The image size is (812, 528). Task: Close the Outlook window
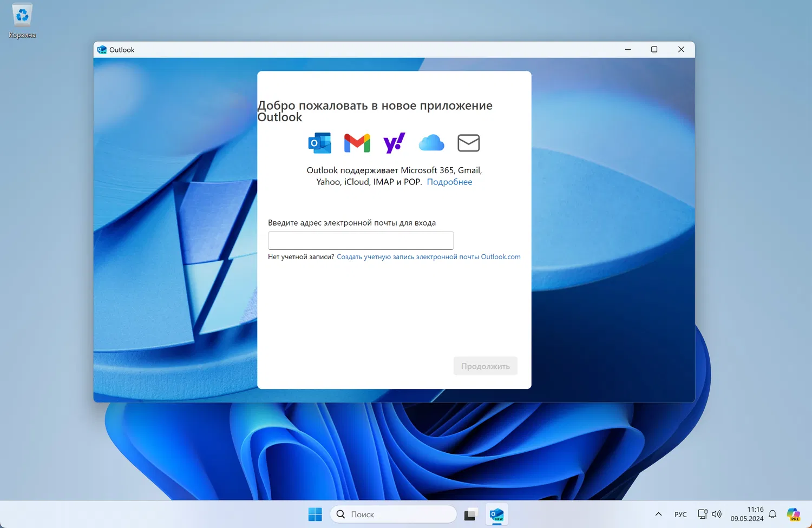coord(682,50)
